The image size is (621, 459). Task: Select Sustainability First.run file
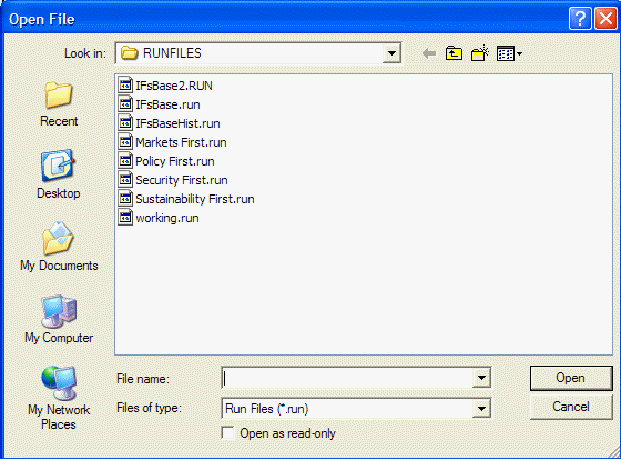194,199
